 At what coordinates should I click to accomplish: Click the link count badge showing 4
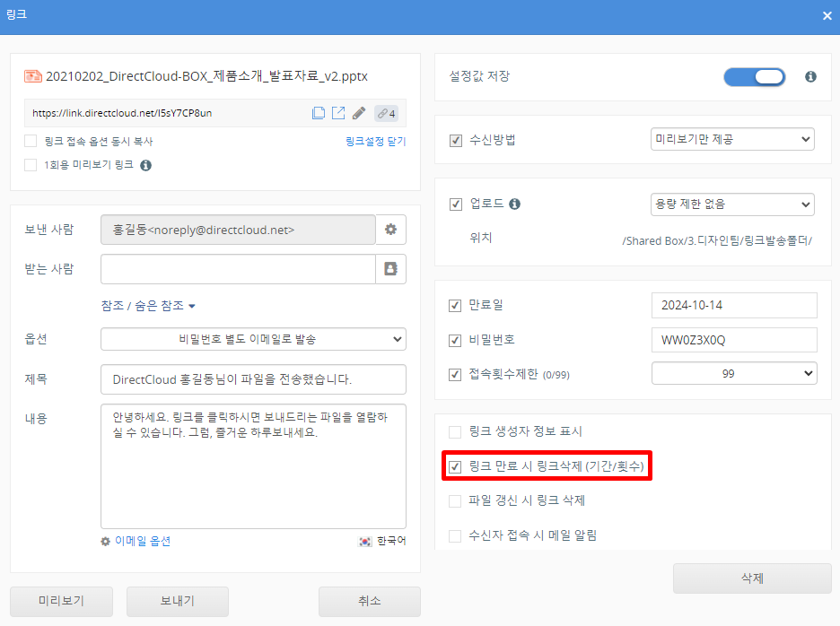(x=387, y=114)
